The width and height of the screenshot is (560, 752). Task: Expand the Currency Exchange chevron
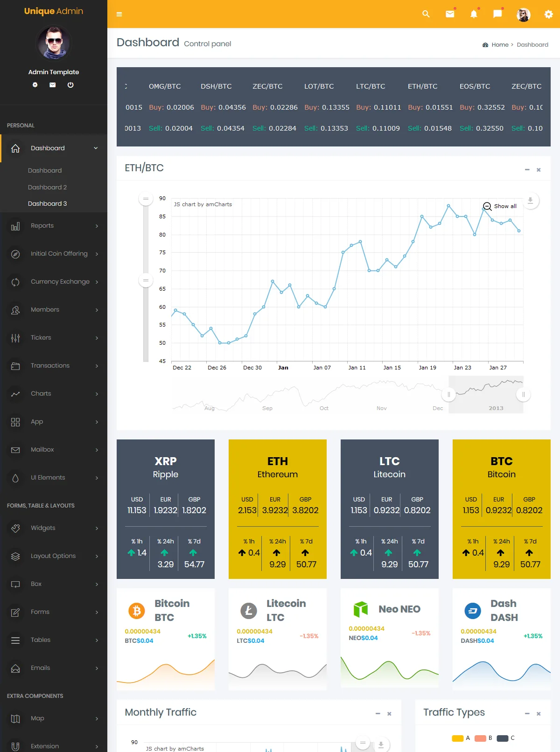[x=97, y=282]
